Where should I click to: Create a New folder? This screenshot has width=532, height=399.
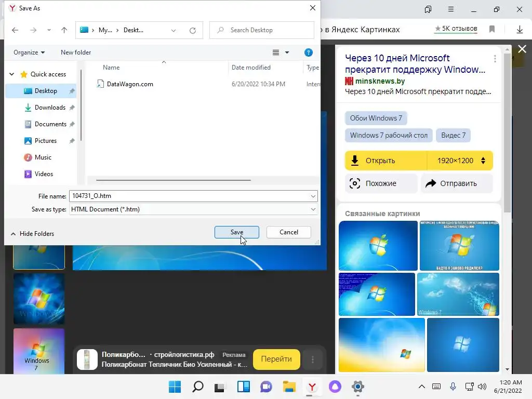(x=76, y=52)
